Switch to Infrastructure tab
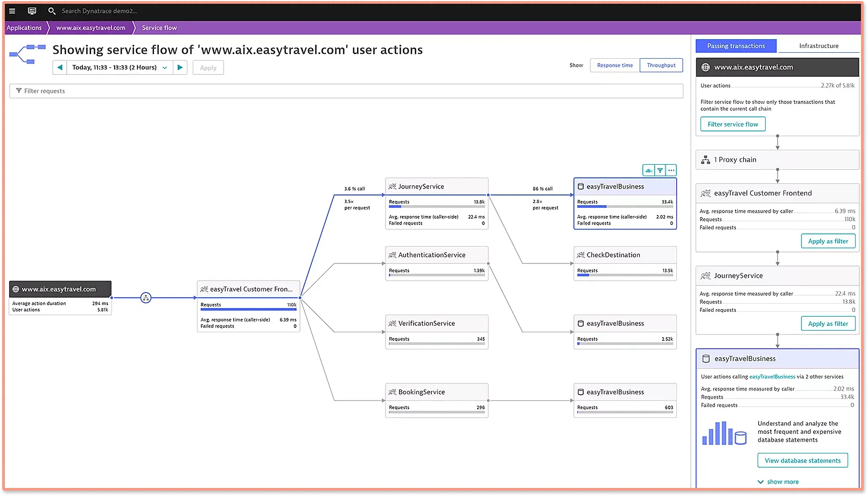868x496 pixels. click(x=818, y=46)
